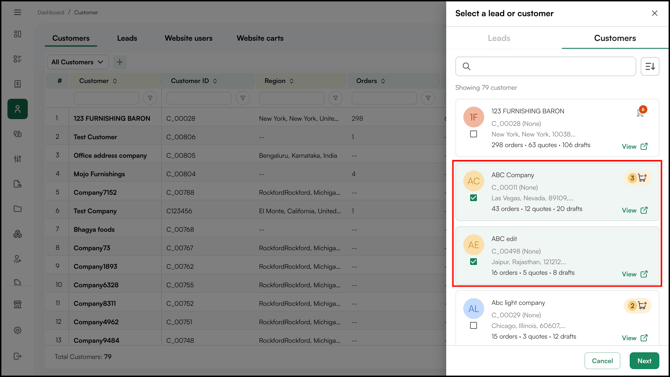Viewport: 670px width, 377px height.
Task: Open View link for Abc light company
Action: click(635, 338)
